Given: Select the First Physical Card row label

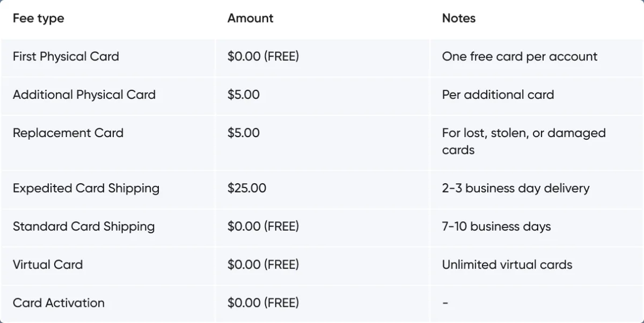Looking at the screenshot, I should point(66,56).
